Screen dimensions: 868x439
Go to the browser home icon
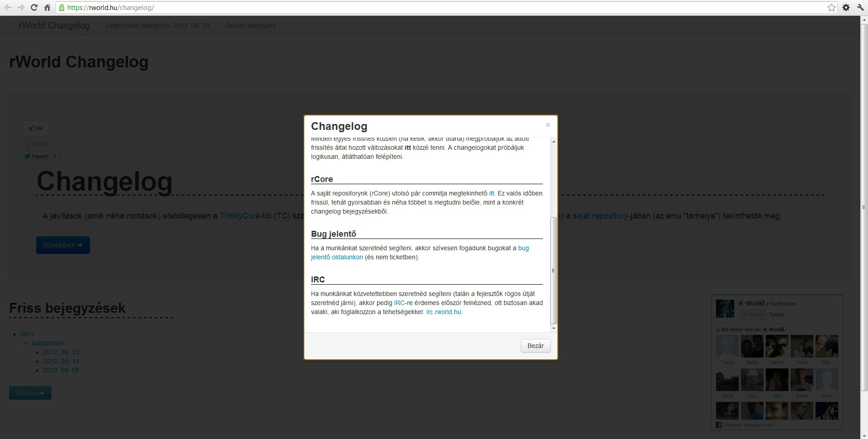(47, 8)
